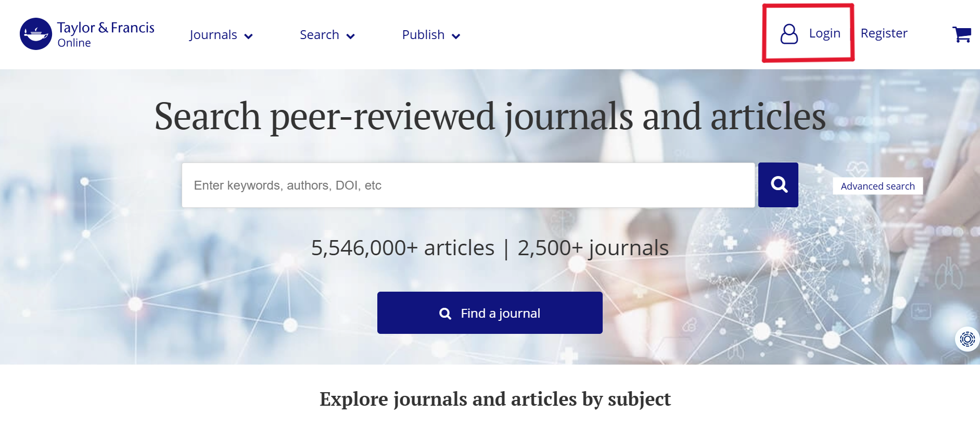Expand the Search dropdown chevron

coord(351,36)
